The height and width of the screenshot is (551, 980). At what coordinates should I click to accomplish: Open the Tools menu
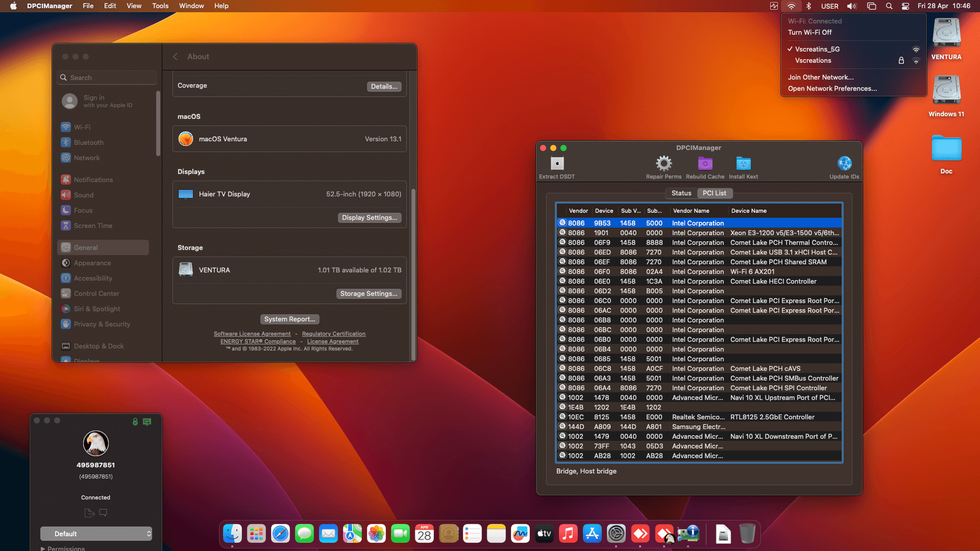[x=160, y=6]
